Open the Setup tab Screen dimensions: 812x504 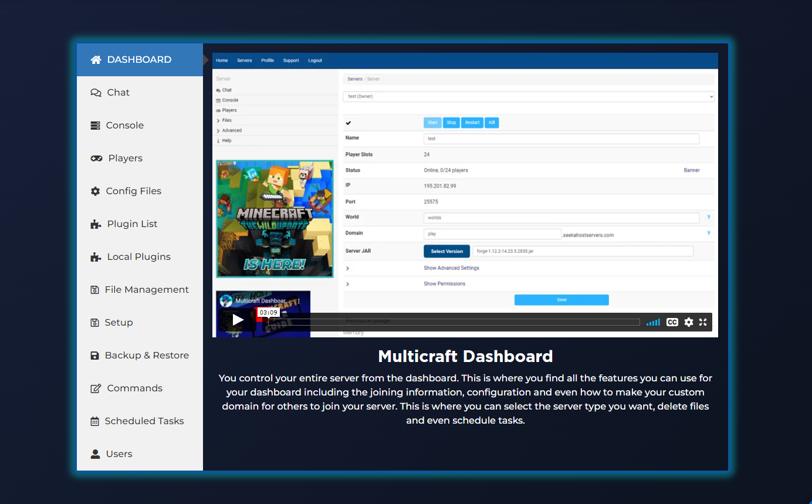pos(119,323)
